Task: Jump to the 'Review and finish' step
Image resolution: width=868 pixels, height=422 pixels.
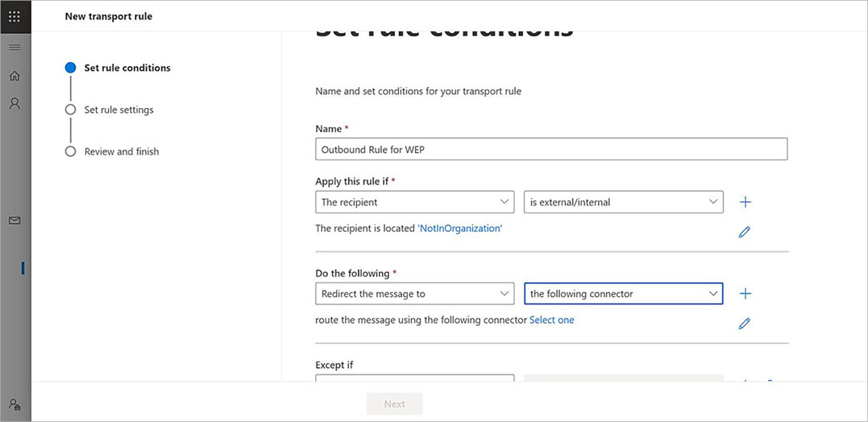Action: click(x=121, y=151)
